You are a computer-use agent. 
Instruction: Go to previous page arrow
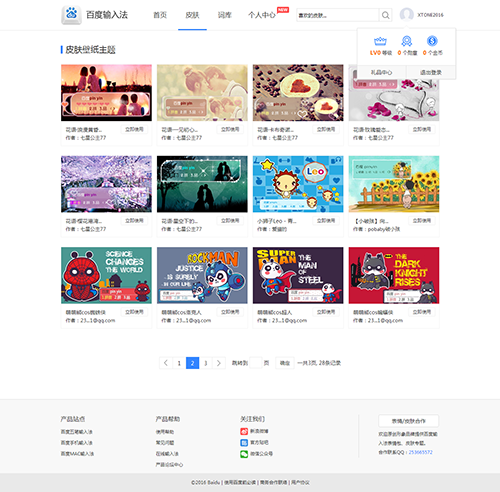point(166,363)
